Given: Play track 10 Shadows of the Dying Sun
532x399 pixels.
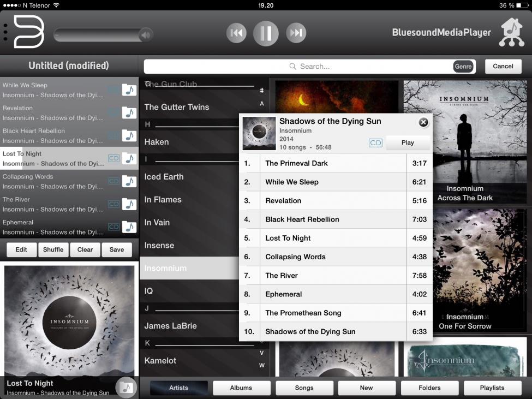Looking at the screenshot, I should tap(336, 331).
